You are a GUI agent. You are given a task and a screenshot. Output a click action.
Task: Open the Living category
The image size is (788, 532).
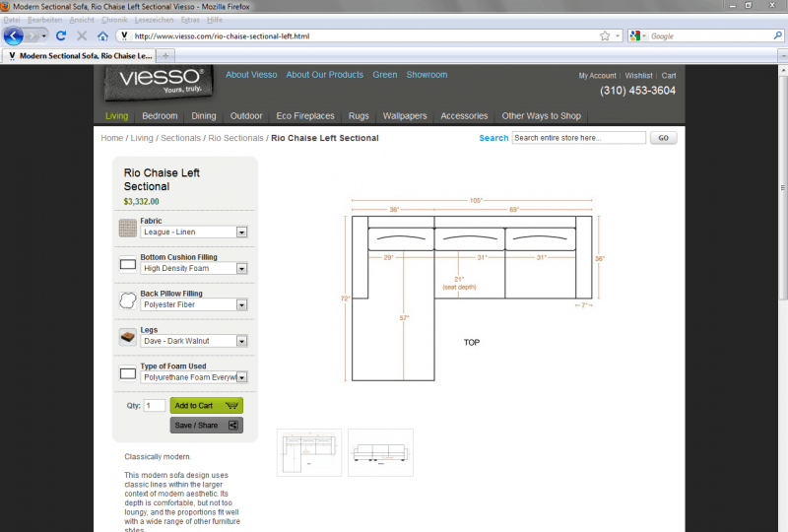(x=116, y=116)
